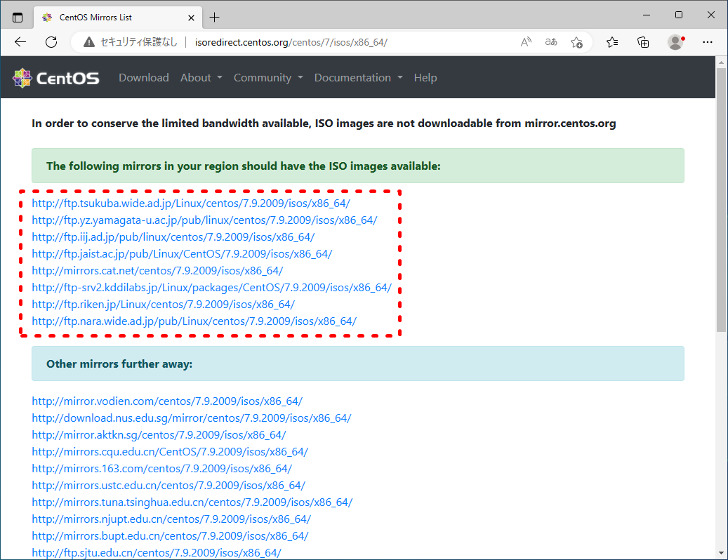
Task: Select the CentOS Mirrors List tab
Action: (118, 18)
